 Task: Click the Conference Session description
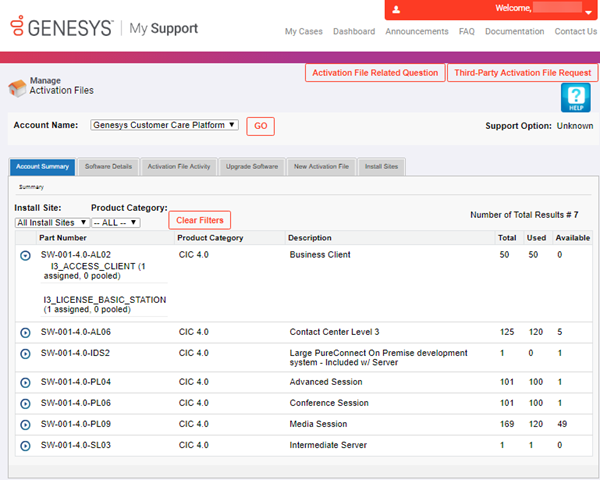pyautogui.click(x=329, y=403)
